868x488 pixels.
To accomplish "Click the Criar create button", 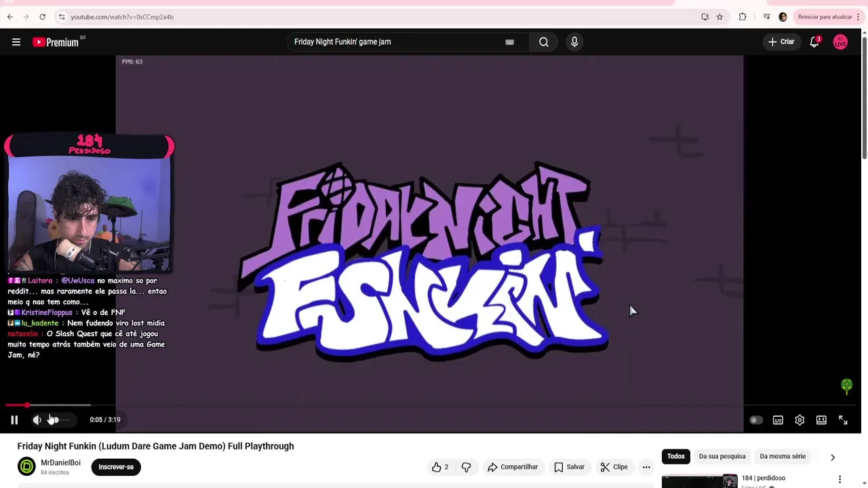I will 781,42.
